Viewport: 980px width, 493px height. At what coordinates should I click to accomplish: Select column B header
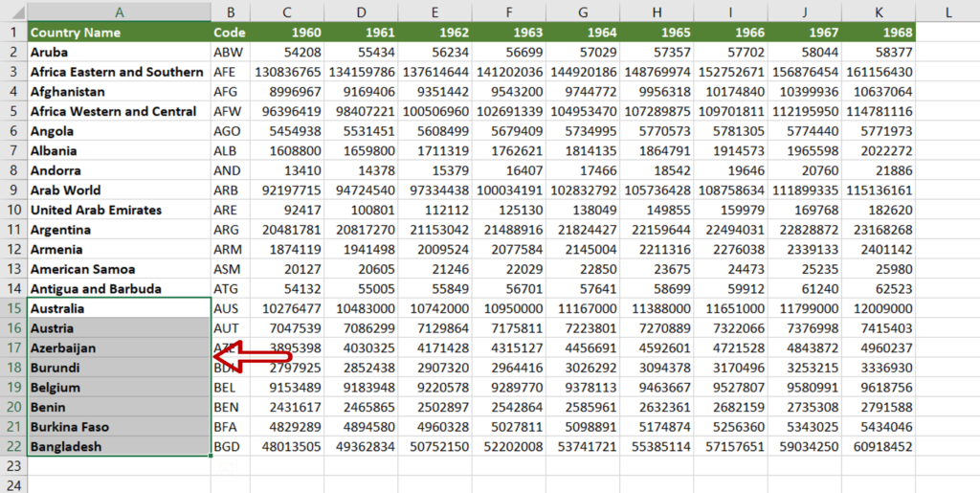point(231,11)
